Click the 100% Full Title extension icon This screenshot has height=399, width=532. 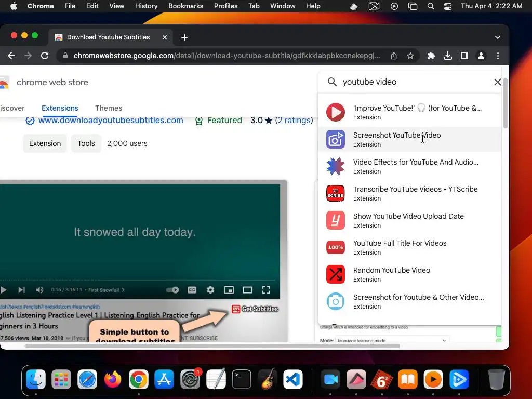pyautogui.click(x=336, y=247)
